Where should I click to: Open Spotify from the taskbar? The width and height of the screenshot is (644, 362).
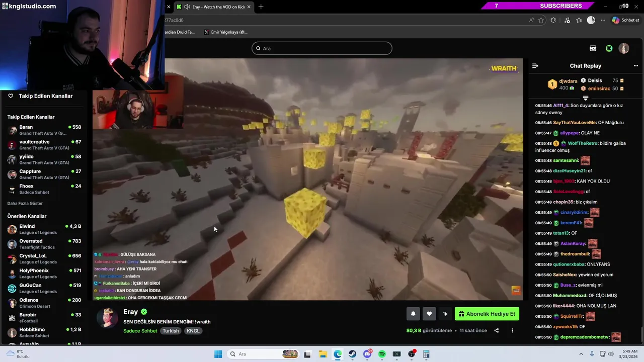click(x=382, y=354)
